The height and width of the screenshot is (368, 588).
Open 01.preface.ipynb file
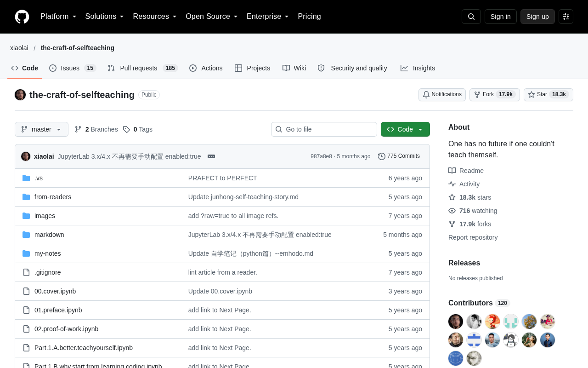tap(58, 310)
